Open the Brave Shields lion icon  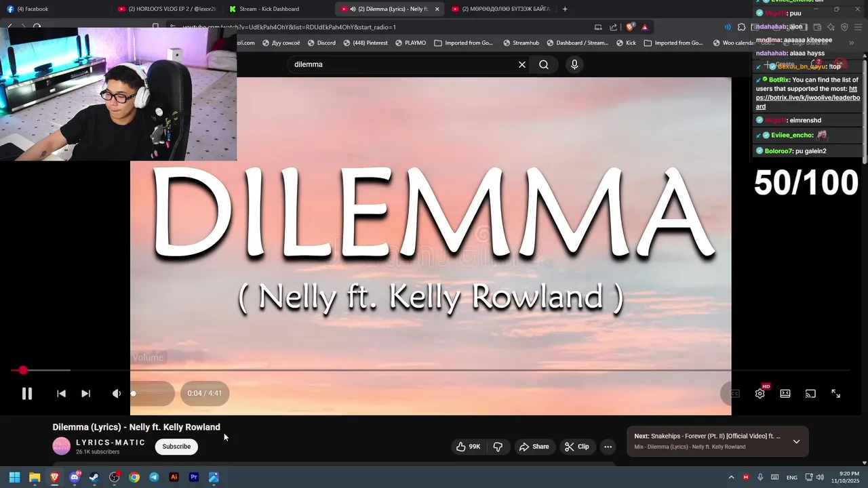[630, 27]
